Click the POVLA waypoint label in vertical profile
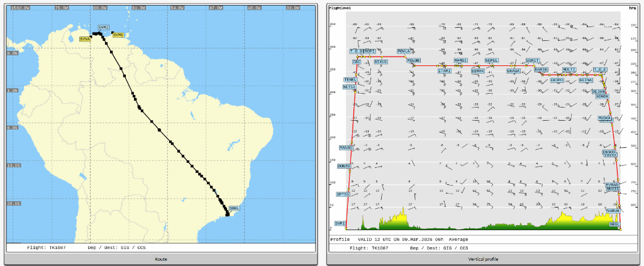The width and height of the screenshot is (644, 266). click(x=404, y=51)
